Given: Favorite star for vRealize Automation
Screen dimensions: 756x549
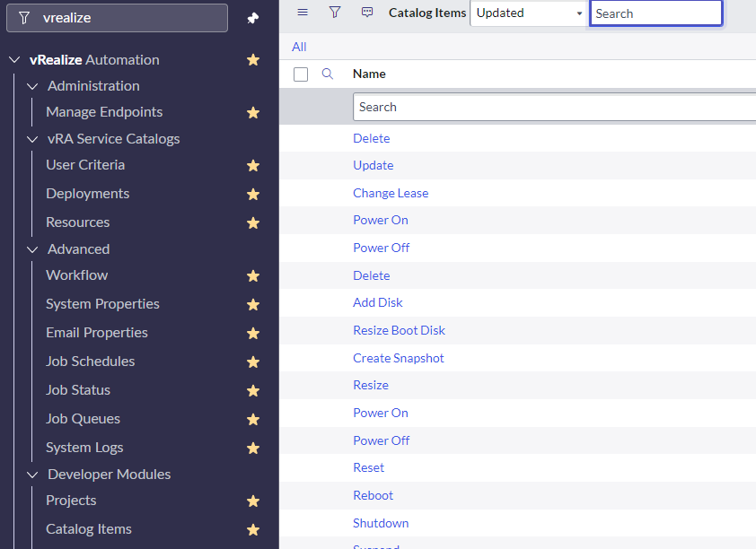Looking at the screenshot, I should 253,60.
